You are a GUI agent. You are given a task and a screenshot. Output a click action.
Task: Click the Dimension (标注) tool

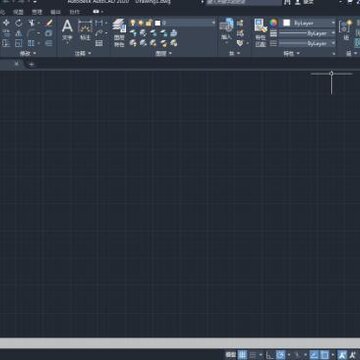85,30
